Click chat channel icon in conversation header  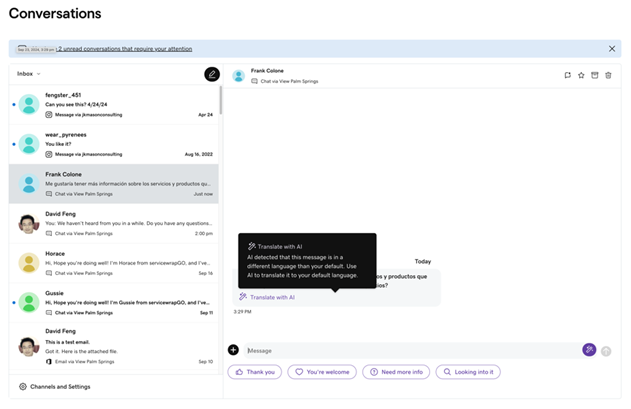coord(254,81)
